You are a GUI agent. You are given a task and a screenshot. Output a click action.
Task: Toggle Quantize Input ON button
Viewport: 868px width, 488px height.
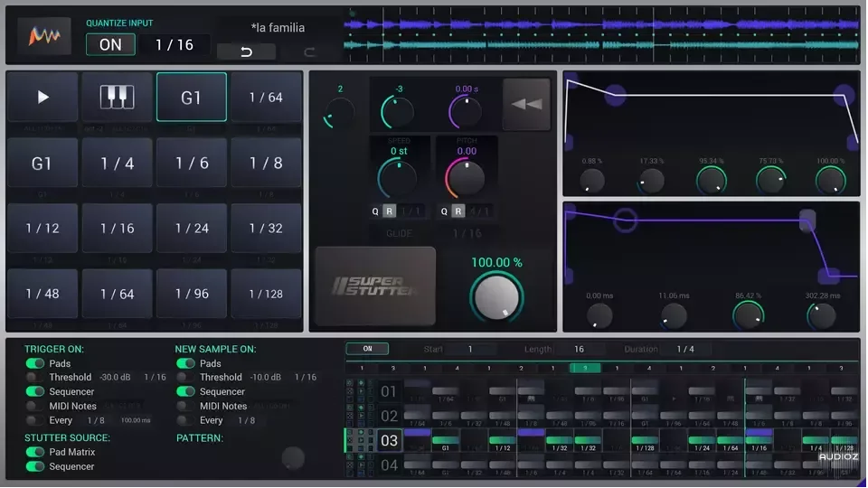point(110,45)
